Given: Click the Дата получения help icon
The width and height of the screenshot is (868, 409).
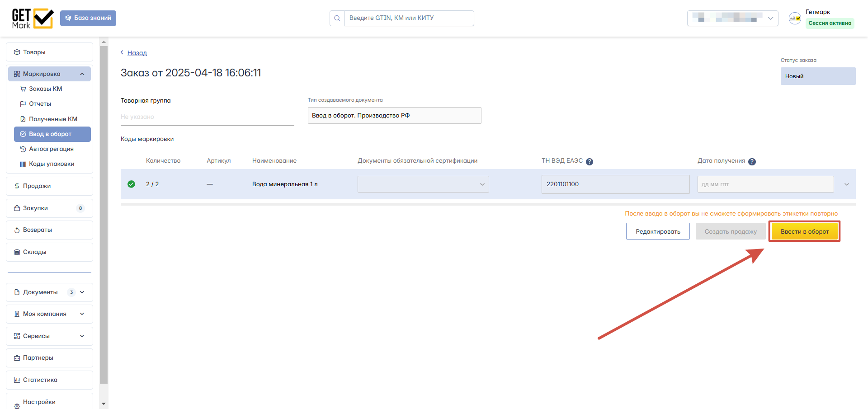Looking at the screenshot, I should click(x=752, y=162).
